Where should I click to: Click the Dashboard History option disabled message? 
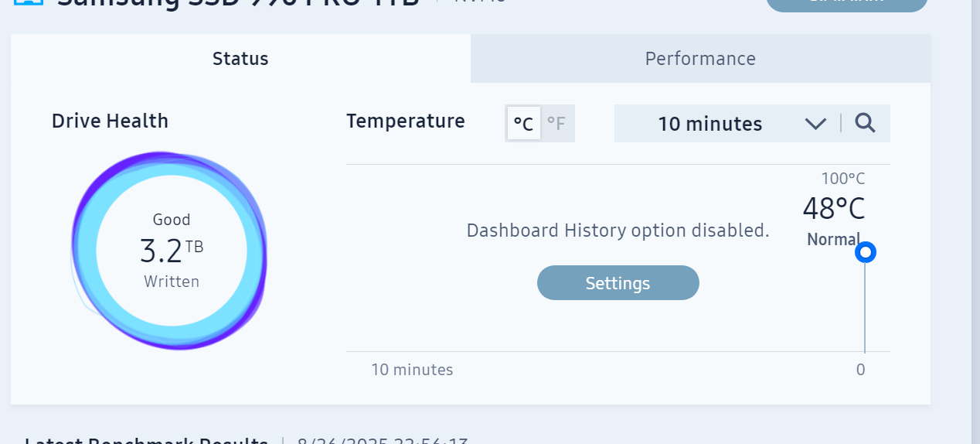[x=618, y=231]
